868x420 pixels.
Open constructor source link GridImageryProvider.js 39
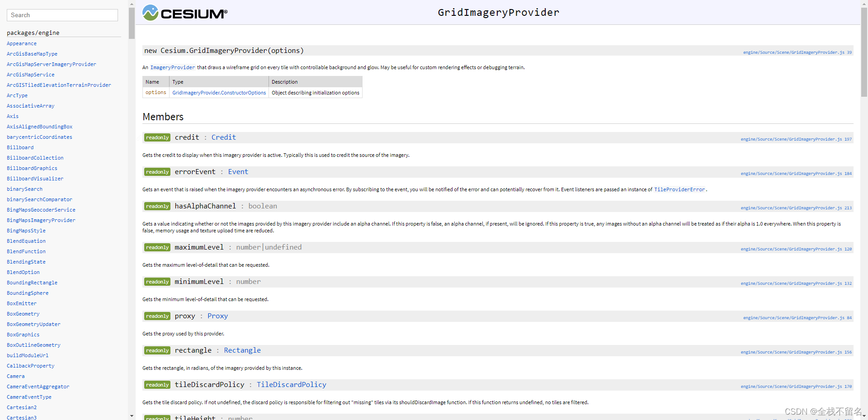797,52
